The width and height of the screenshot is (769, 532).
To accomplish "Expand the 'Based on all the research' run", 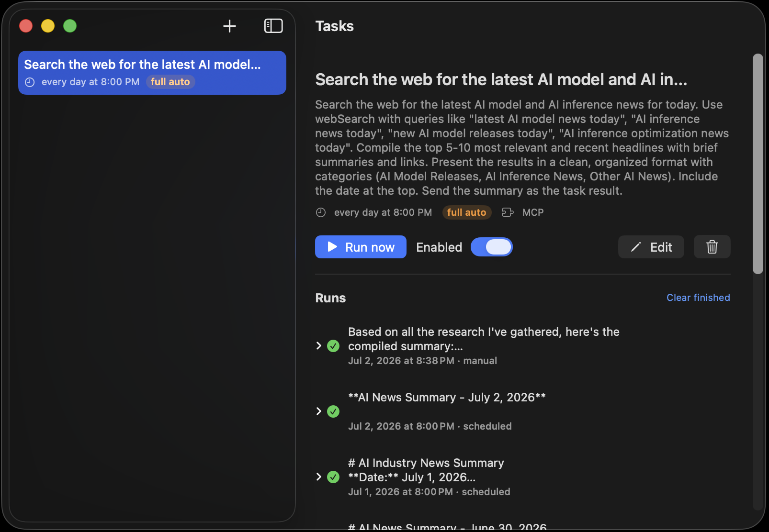I will (x=319, y=346).
